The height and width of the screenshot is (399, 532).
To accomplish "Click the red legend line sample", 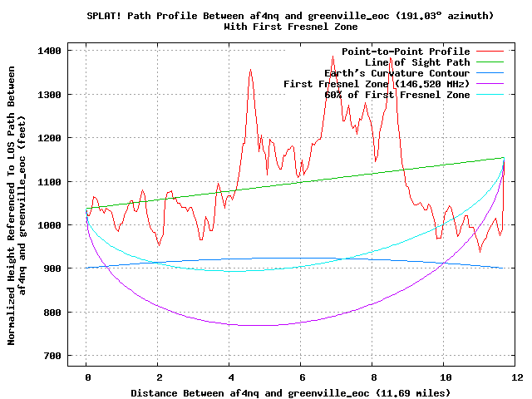I will [490, 52].
